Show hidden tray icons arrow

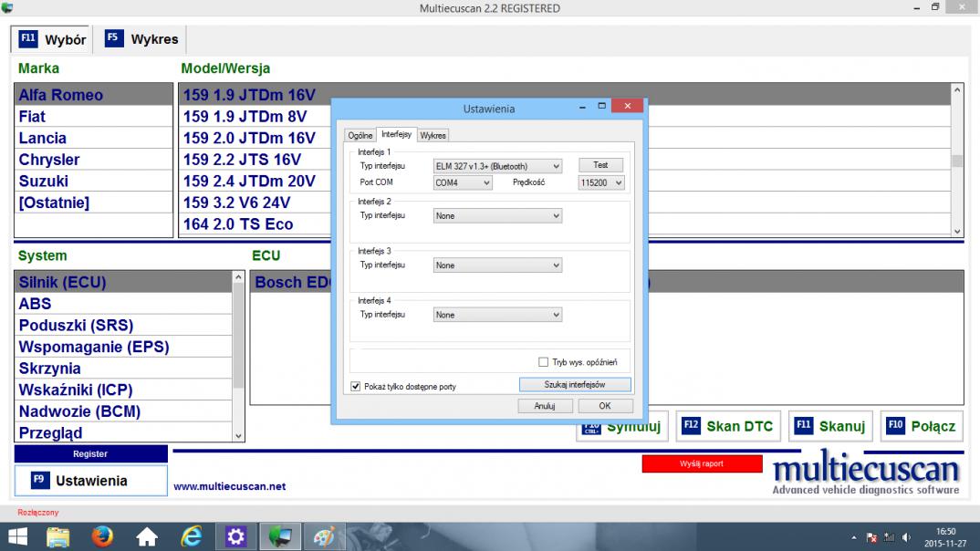coord(854,537)
